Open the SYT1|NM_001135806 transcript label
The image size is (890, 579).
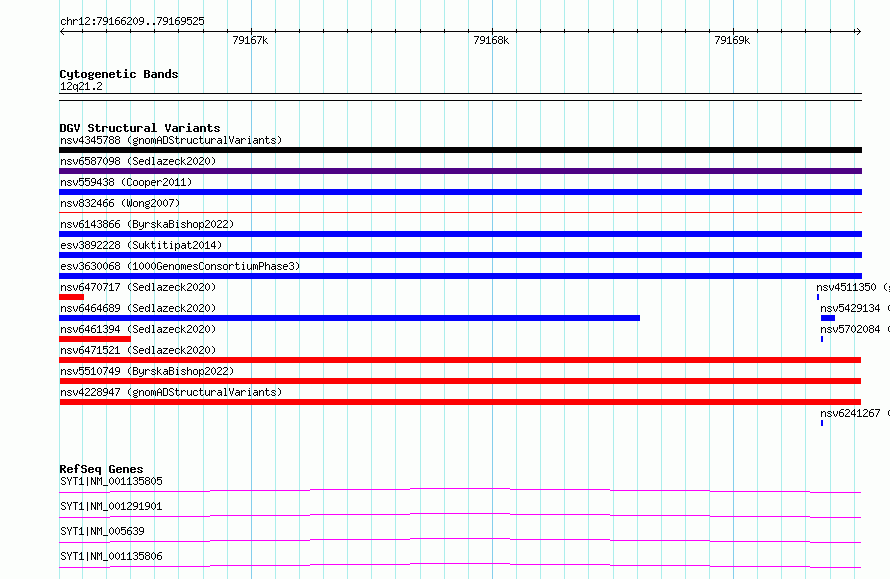111,556
